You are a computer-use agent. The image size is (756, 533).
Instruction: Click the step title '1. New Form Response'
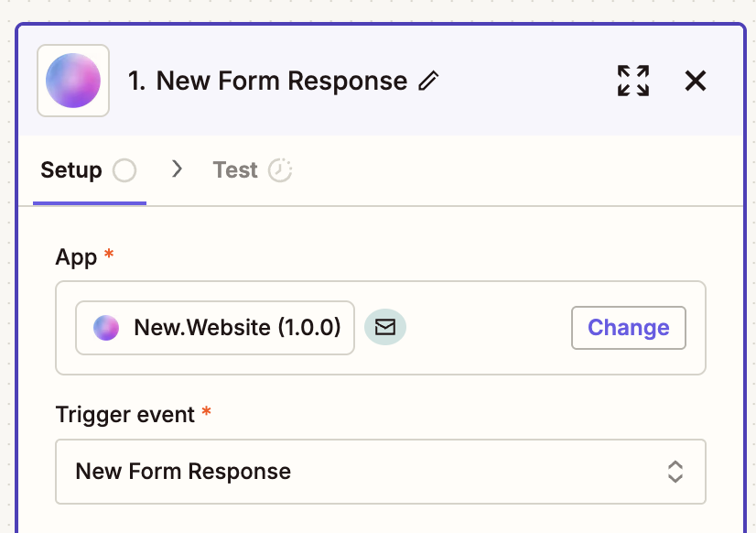pyautogui.click(x=267, y=81)
